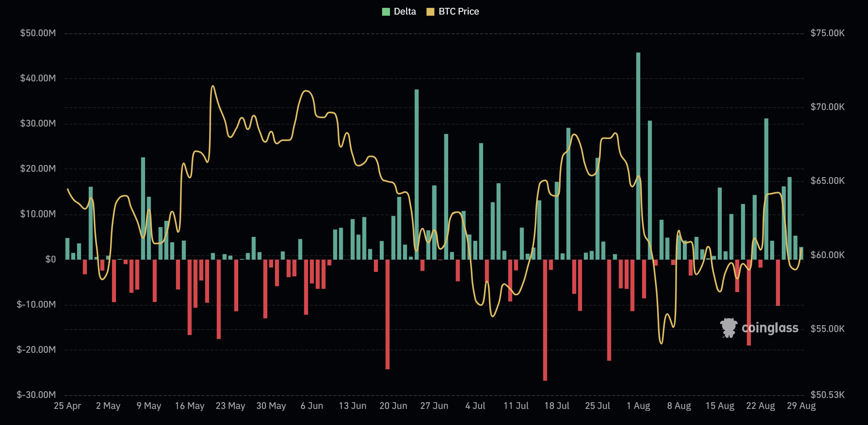Click the green Delta legend color swatch

tap(386, 12)
